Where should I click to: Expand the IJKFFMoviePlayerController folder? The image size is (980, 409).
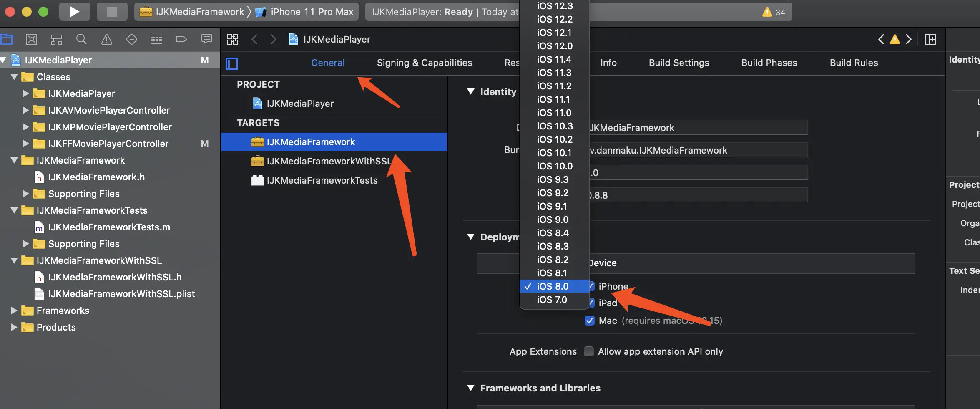[25, 144]
